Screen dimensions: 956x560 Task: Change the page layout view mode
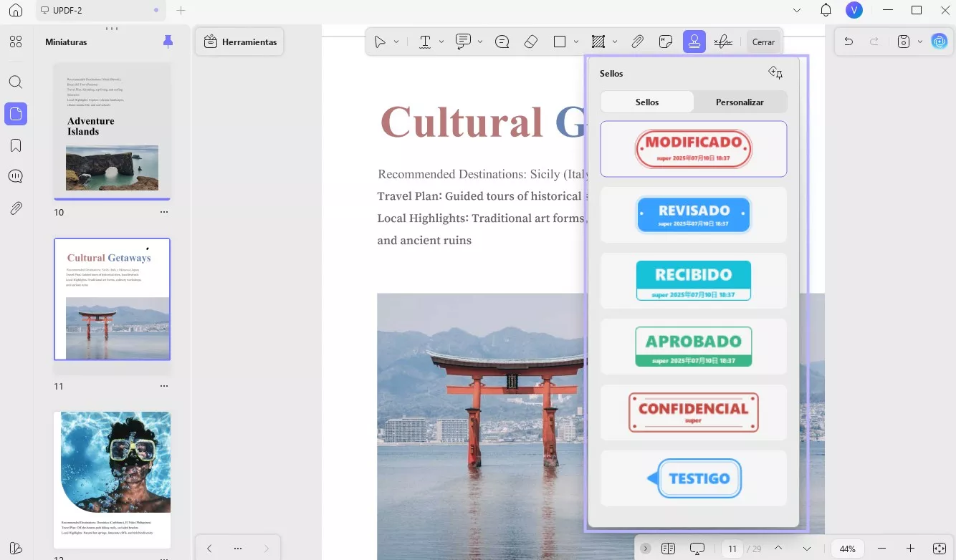669,549
